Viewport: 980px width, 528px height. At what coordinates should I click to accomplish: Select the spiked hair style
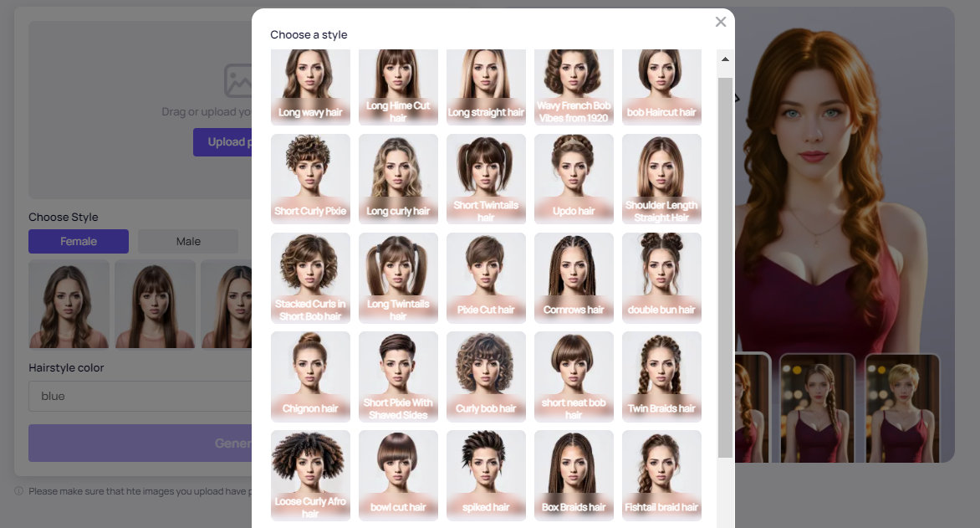coord(486,474)
